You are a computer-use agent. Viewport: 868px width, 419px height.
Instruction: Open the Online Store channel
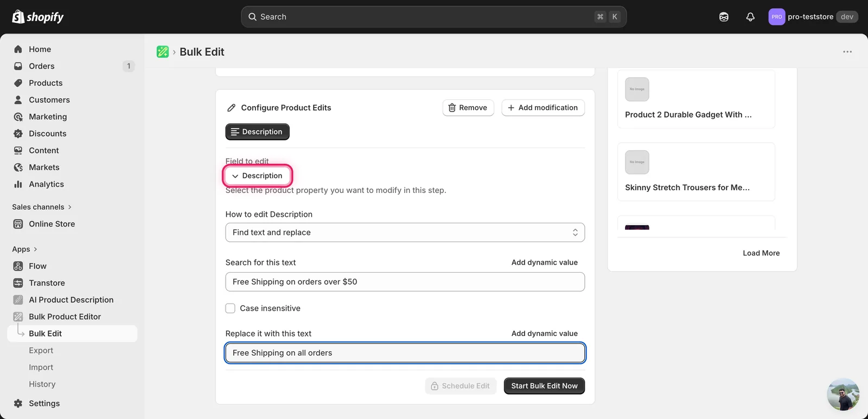(52, 224)
